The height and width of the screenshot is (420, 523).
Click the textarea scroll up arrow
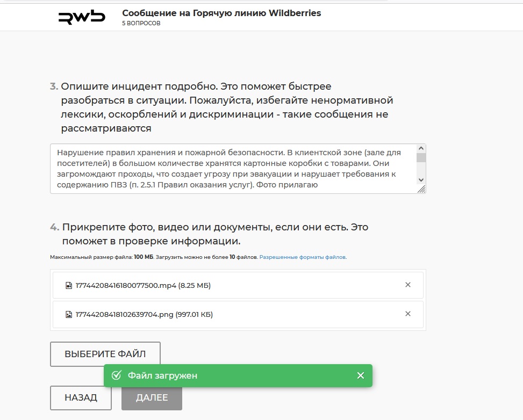pos(421,148)
